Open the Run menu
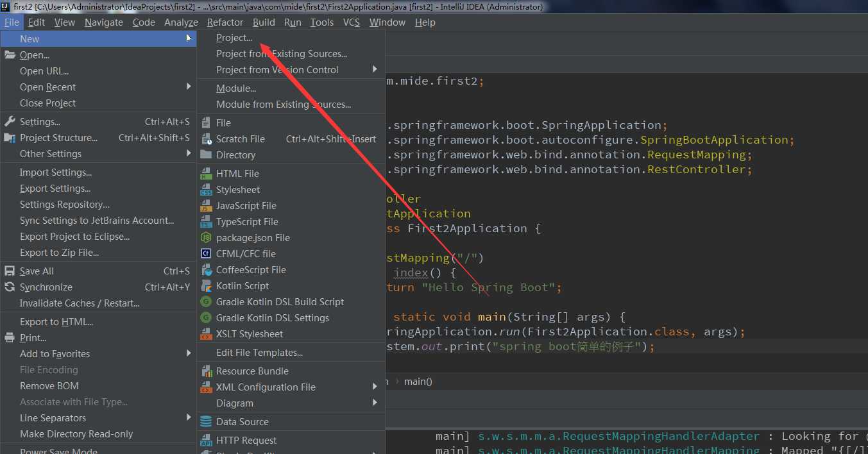This screenshot has width=868, height=454. [x=293, y=22]
